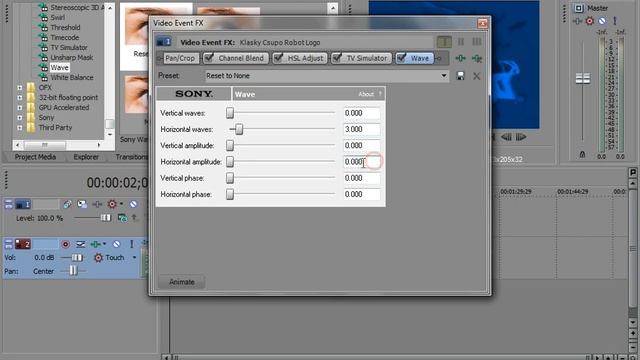Open video track 1 automation dropdown arrow
The image size is (640, 360).
click(121, 204)
